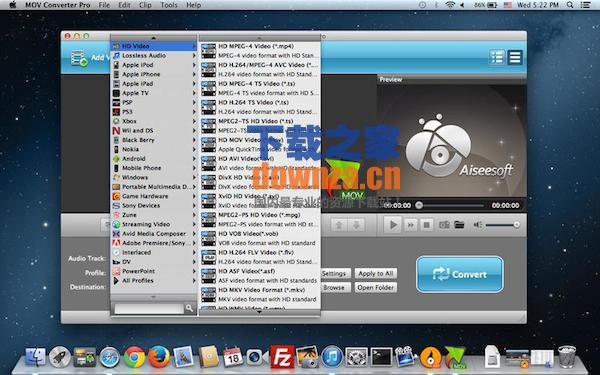Expand the PSP profile category
This screenshot has width=600, height=375.
[x=154, y=102]
